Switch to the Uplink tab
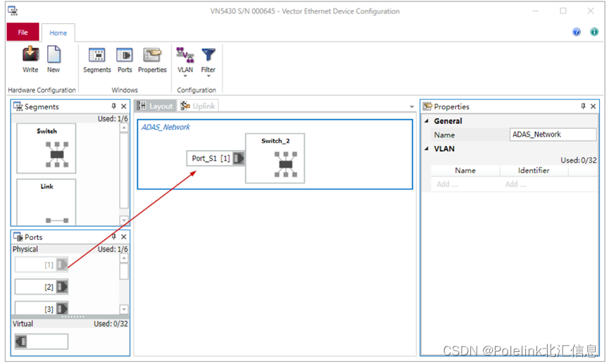This screenshot has height=364, width=609. pos(199,106)
